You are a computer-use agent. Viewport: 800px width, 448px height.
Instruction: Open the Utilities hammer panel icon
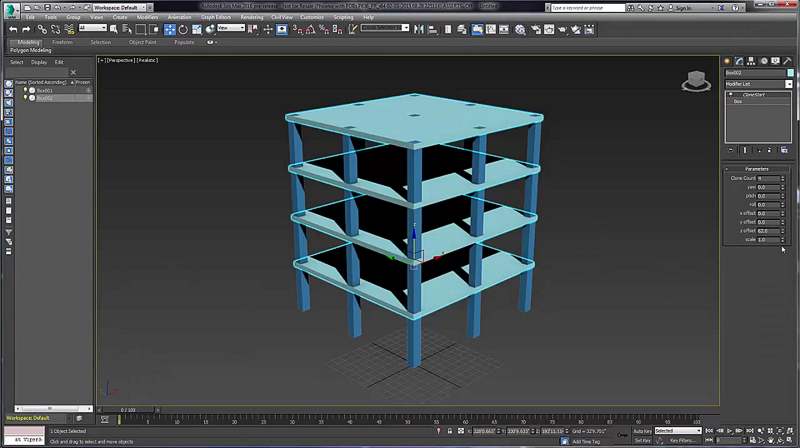click(x=789, y=62)
